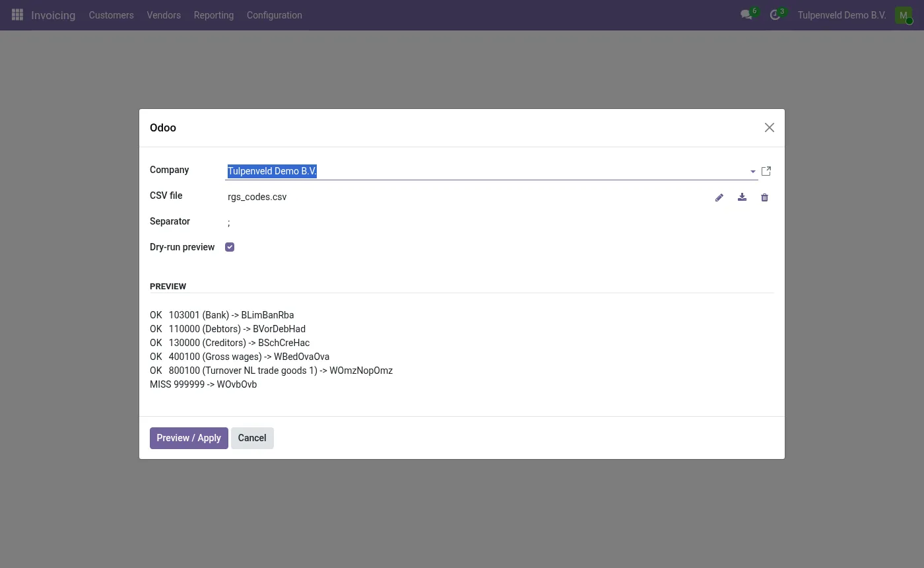The image size is (924, 568).
Task: Click the PREVIEW section heading
Action: tap(168, 286)
